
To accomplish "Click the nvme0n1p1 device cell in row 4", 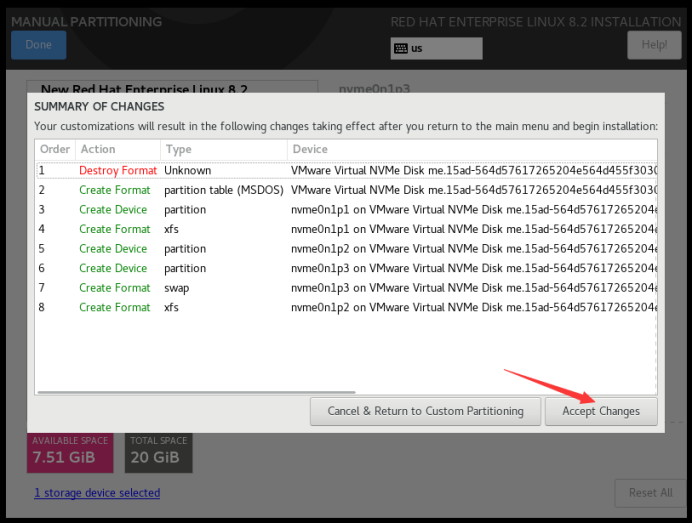I will [474, 229].
